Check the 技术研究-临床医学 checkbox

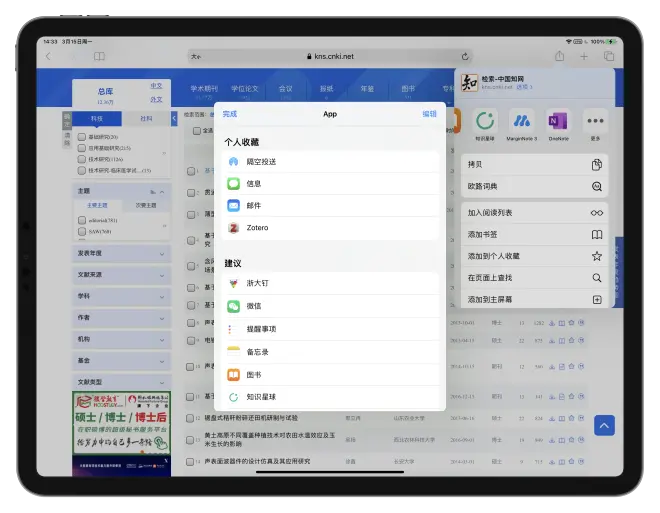pyautogui.click(x=82, y=170)
